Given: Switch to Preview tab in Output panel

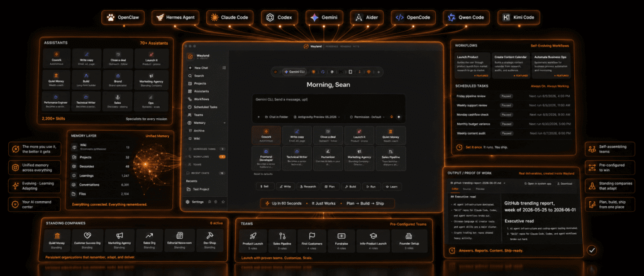Looking at the screenshot, I should click(480, 189).
